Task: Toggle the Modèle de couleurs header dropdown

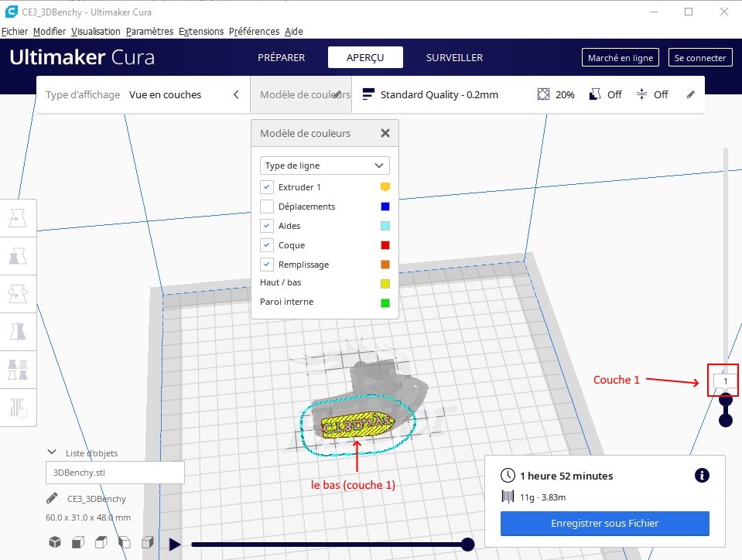Action: tap(301, 94)
